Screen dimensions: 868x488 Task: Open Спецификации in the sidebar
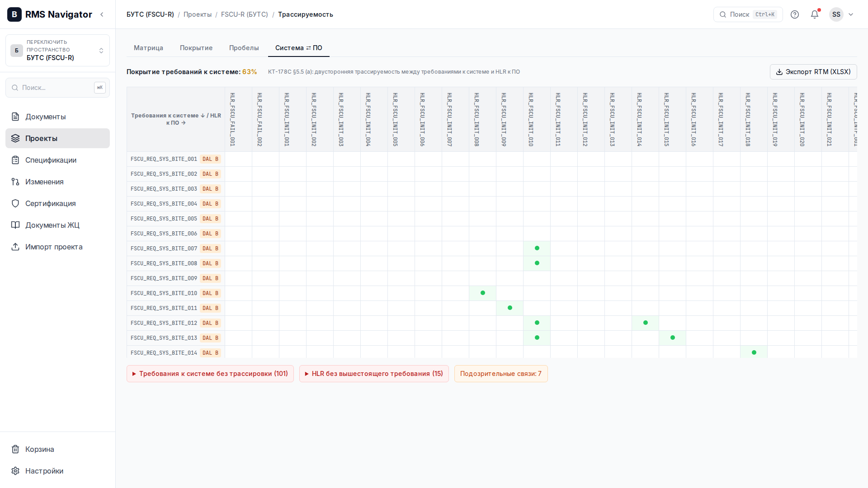pos(57,160)
